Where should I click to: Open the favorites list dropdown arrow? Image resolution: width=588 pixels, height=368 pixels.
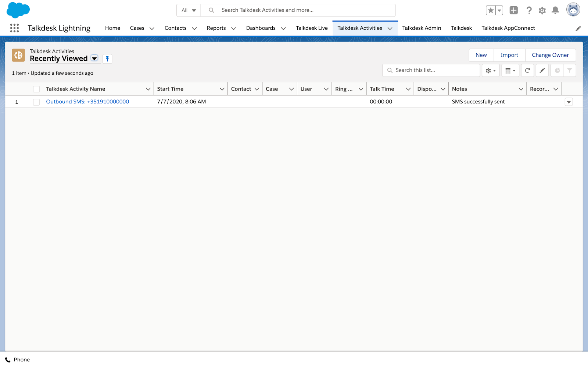[x=499, y=10]
